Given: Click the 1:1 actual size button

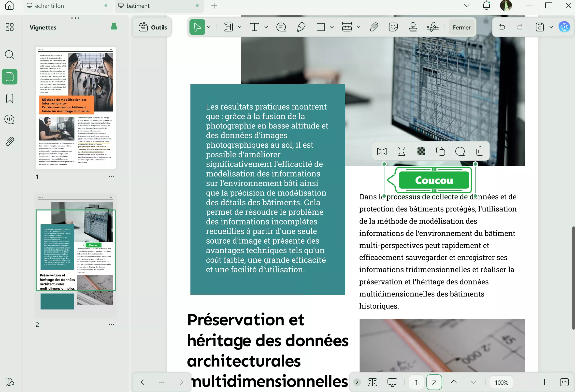Looking at the screenshot, I should 564,382.
